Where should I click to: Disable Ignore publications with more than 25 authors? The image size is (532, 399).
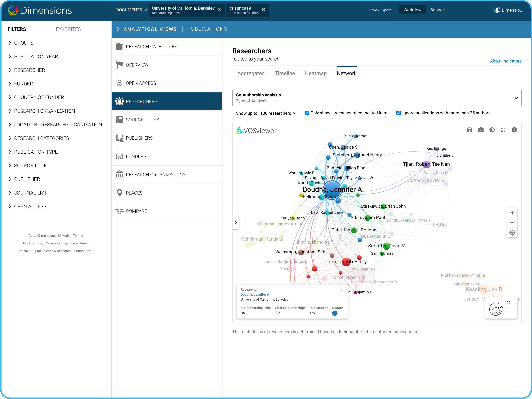(399, 113)
